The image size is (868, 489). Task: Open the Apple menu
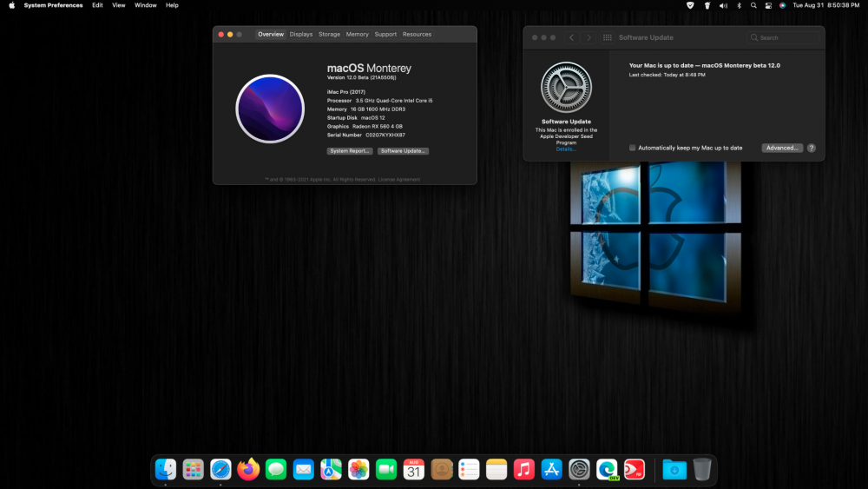tap(11, 5)
